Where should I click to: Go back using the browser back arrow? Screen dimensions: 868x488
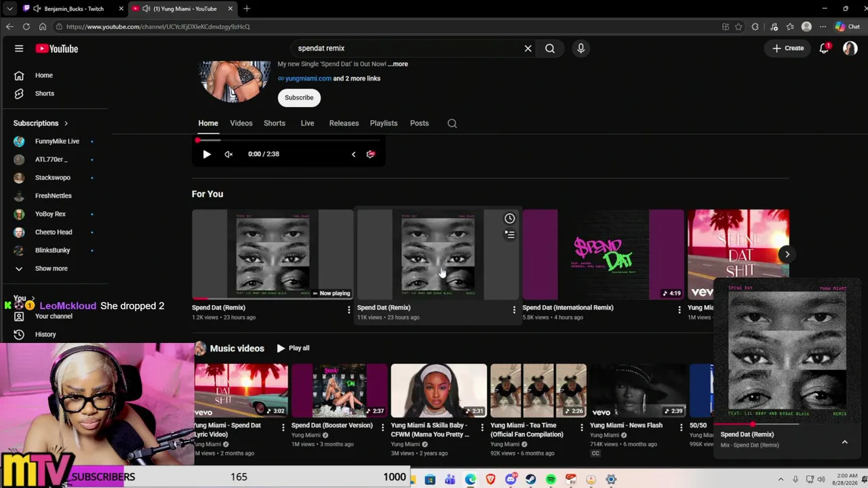(9, 26)
